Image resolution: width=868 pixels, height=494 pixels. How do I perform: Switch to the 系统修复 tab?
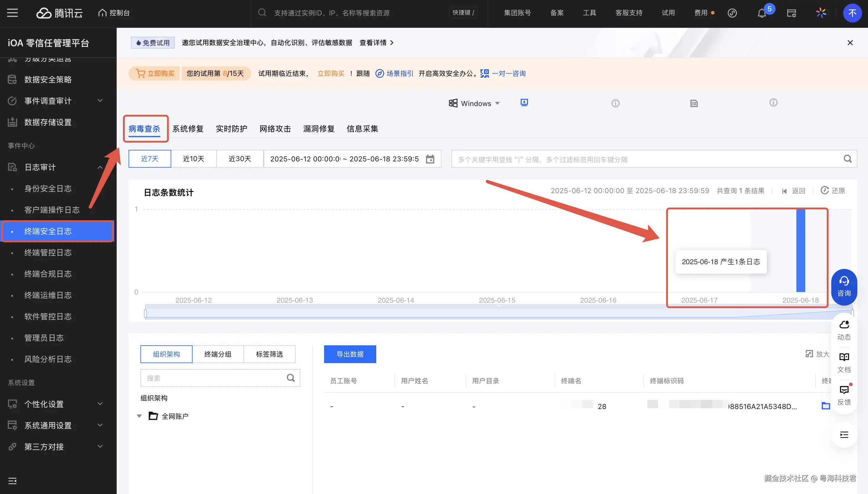point(188,129)
